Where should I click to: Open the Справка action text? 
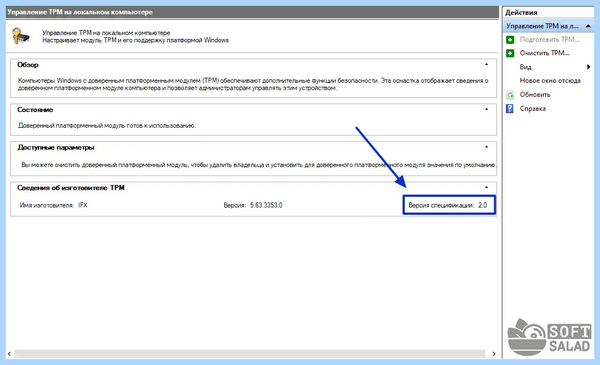click(x=533, y=109)
